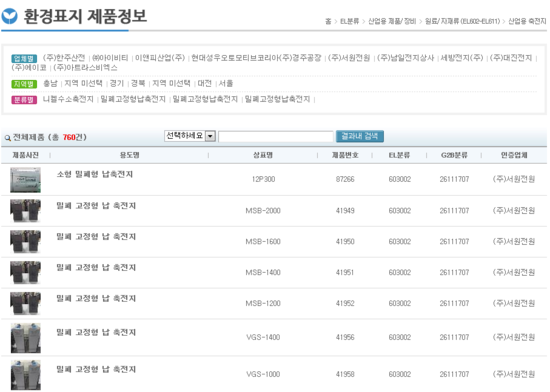Open the 산업용 제품/장비 breadcrumb link

392,21
